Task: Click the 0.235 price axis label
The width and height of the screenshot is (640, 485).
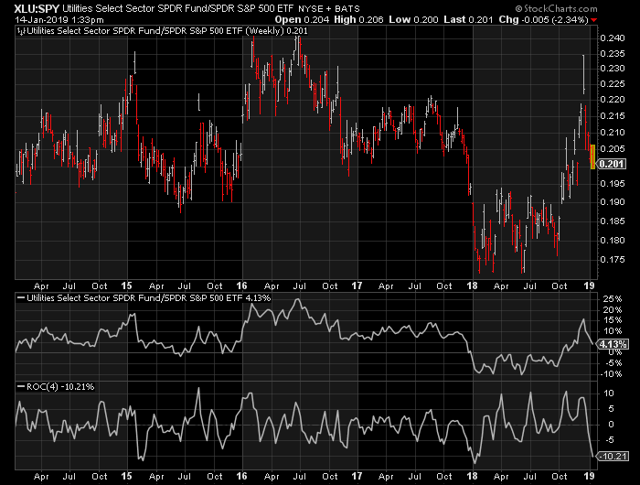Action: [612, 53]
